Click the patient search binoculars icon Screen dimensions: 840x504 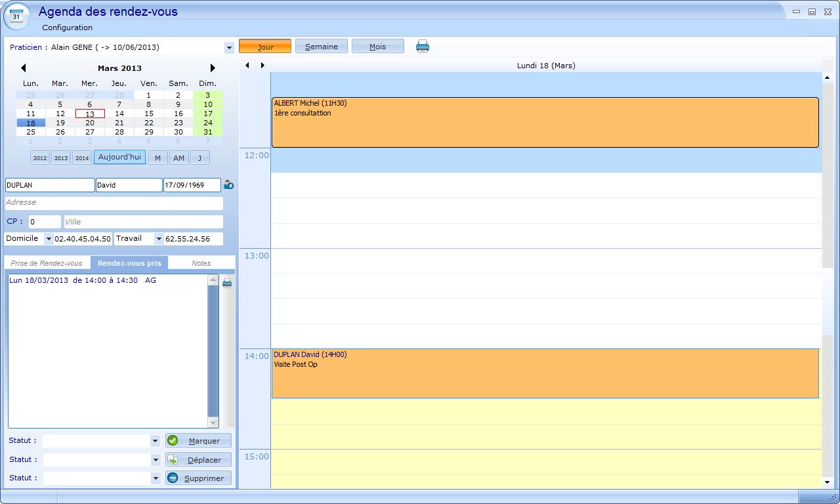pyautogui.click(x=228, y=185)
